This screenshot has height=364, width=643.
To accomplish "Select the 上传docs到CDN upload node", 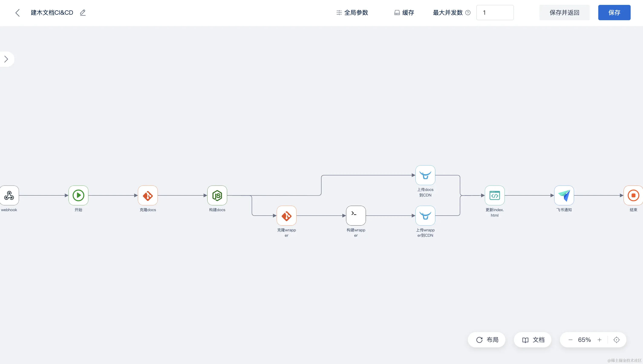I will coord(425,175).
